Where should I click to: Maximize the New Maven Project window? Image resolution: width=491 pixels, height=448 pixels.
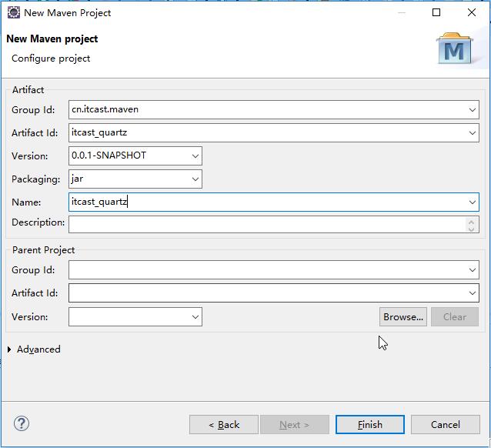pyautogui.click(x=436, y=12)
